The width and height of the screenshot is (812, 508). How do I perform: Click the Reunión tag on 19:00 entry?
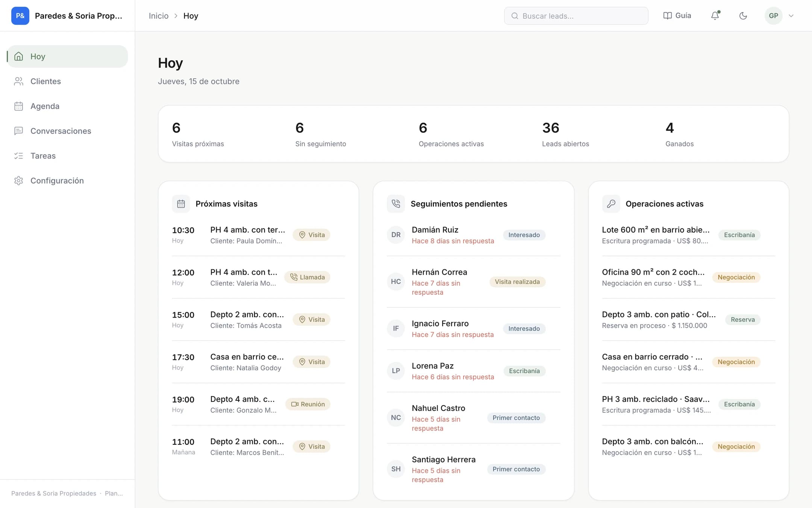tap(308, 404)
